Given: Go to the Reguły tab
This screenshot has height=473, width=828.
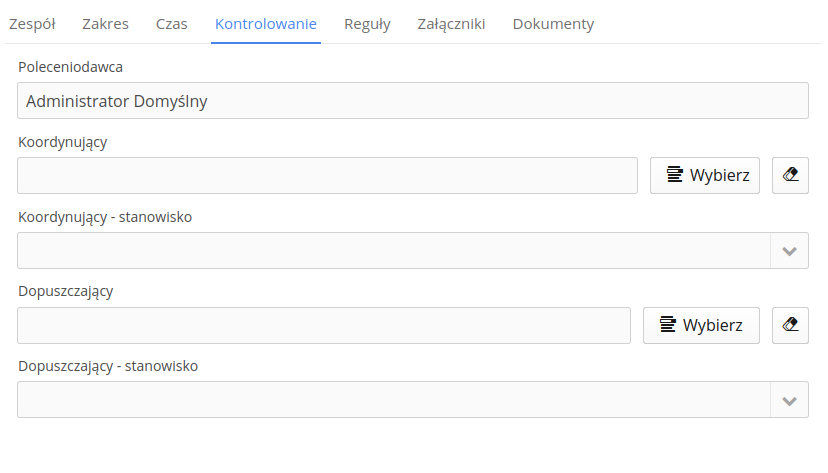Looking at the screenshot, I should (x=367, y=24).
